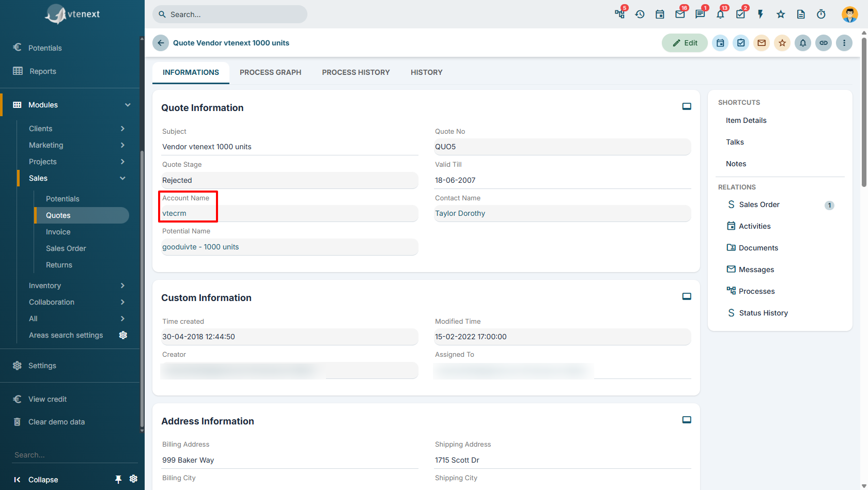This screenshot has height=490, width=868.
Task: Open Taylor Dorothy contact link
Action: [x=460, y=213]
